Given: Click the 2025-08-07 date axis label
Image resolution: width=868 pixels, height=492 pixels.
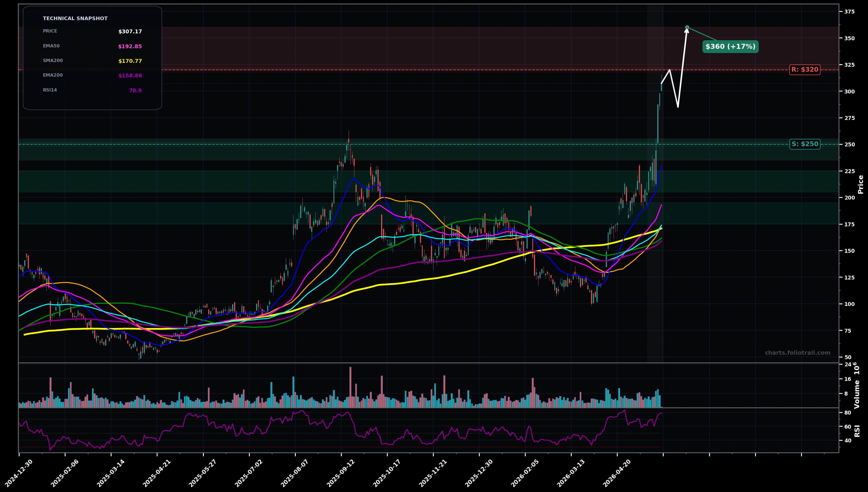Looking at the screenshot, I should [x=294, y=473].
